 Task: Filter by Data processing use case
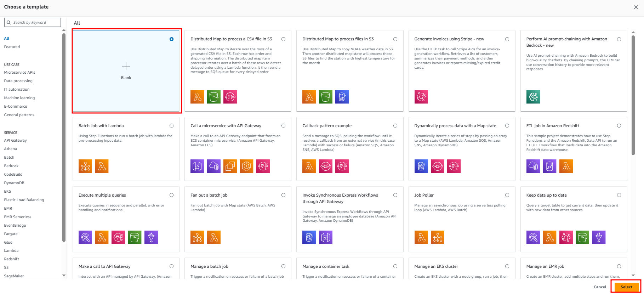pos(18,81)
